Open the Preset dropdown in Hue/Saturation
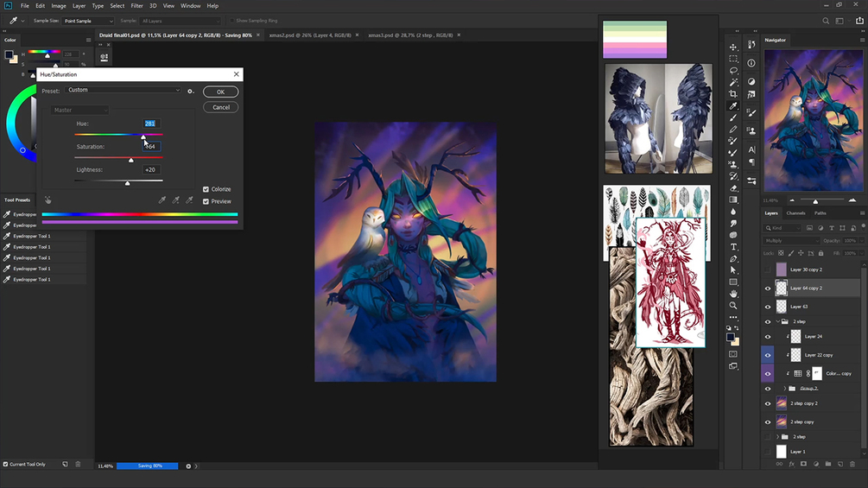Viewport: 868px width, 488px height. [x=123, y=90]
